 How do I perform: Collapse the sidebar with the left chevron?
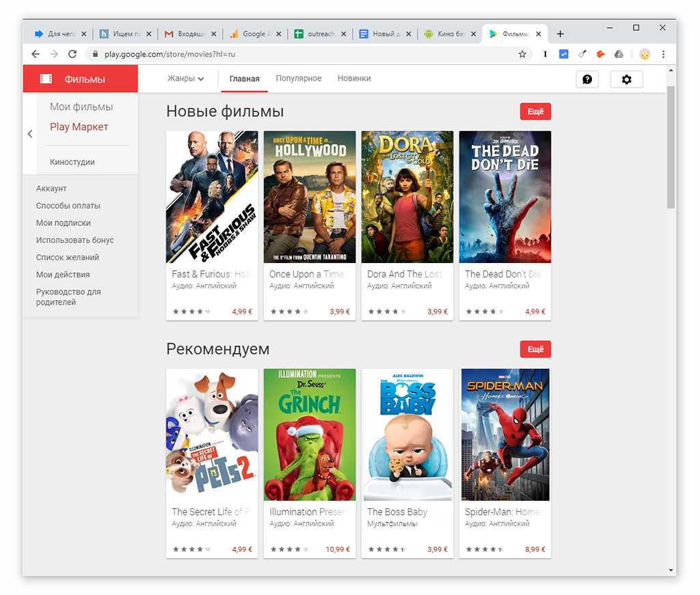tap(30, 134)
